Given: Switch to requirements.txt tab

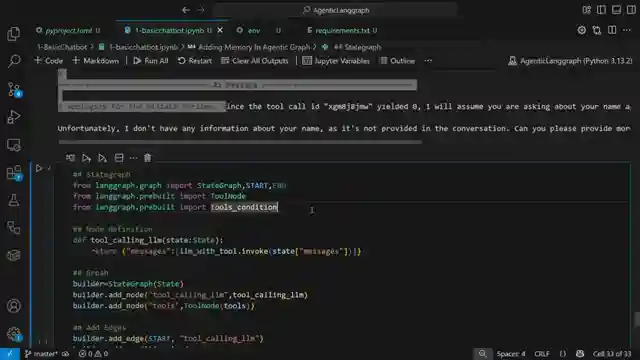Looking at the screenshot, I should [x=342, y=31].
